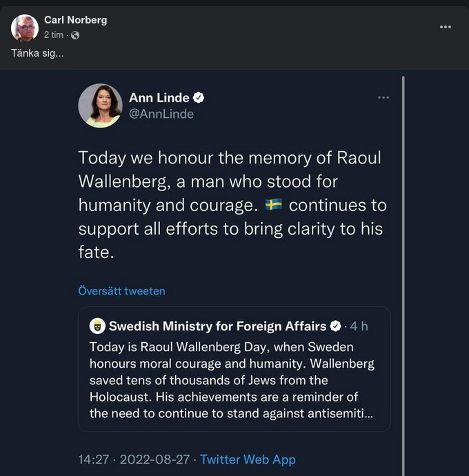
Task: Click Ann Linde's verified badge
Action: (199, 97)
